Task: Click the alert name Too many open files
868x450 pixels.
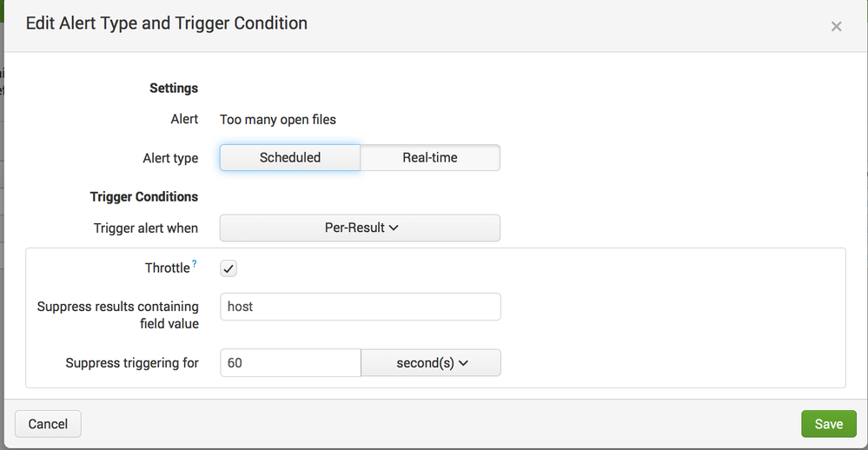Action: click(278, 119)
